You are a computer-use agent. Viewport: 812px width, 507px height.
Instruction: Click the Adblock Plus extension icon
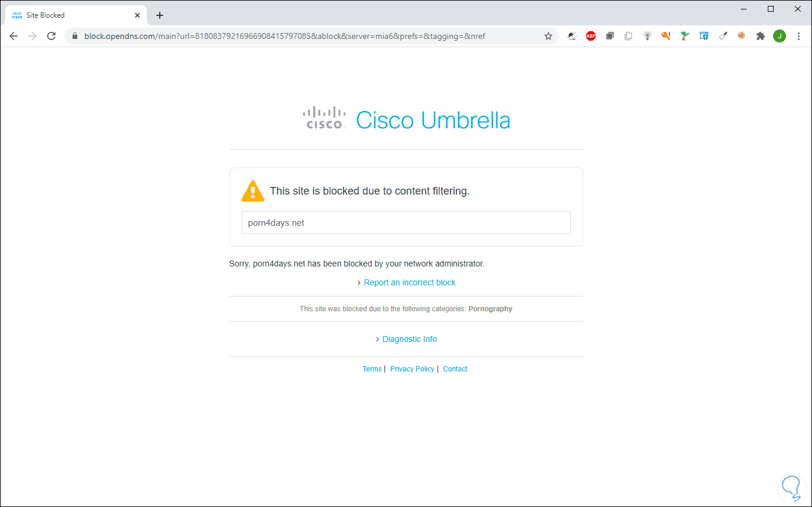[590, 36]
